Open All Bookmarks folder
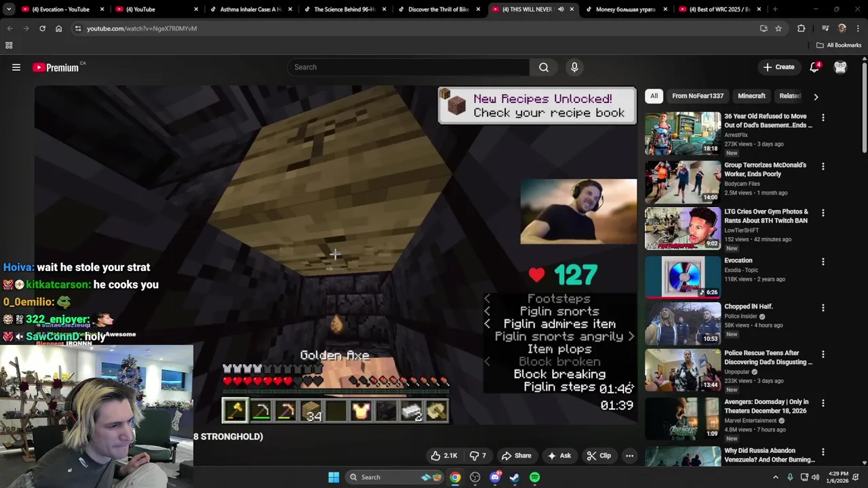The width and height of the screenshot is (868, 488). (838, 45)
